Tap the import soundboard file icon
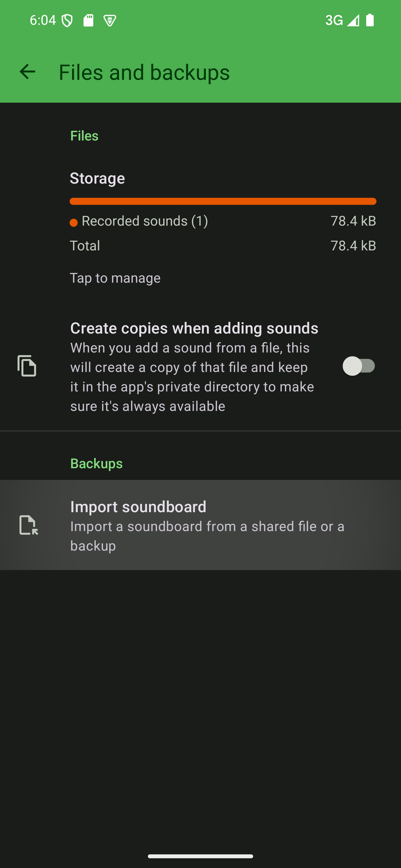 (x=28, y=525)
